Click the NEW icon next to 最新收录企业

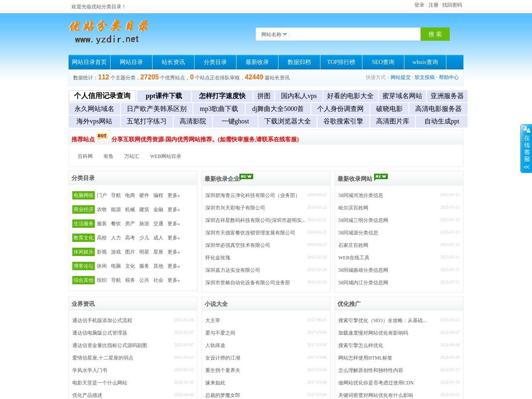246,176
